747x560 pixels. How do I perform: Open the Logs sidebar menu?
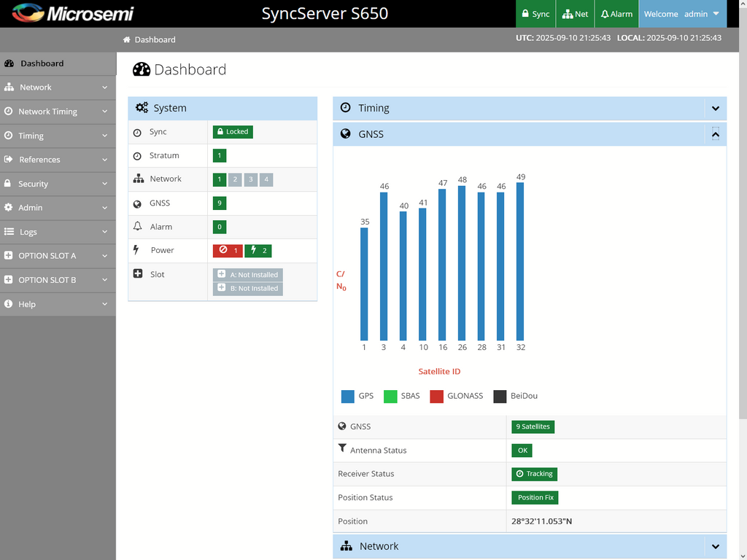coord(58,232)
